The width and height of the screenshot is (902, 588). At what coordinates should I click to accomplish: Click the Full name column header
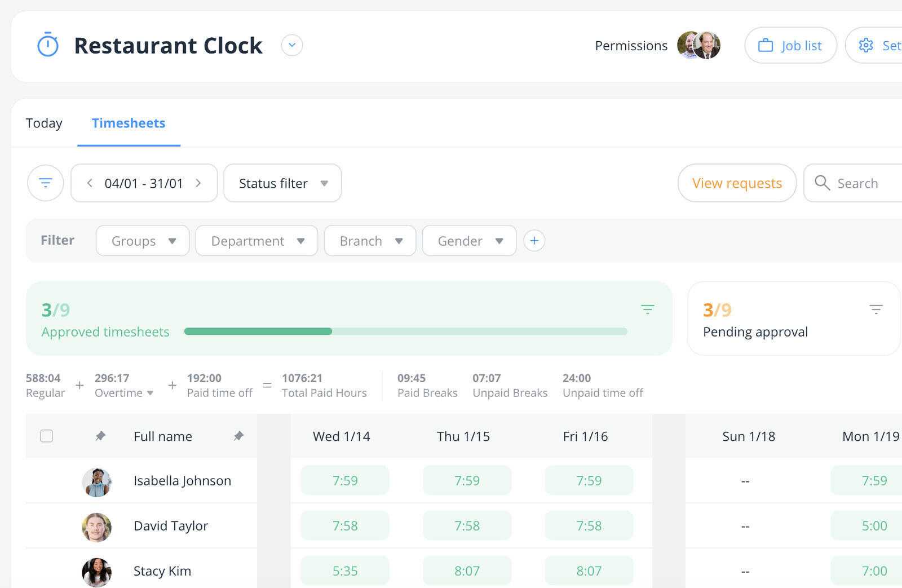click(163, 436)
